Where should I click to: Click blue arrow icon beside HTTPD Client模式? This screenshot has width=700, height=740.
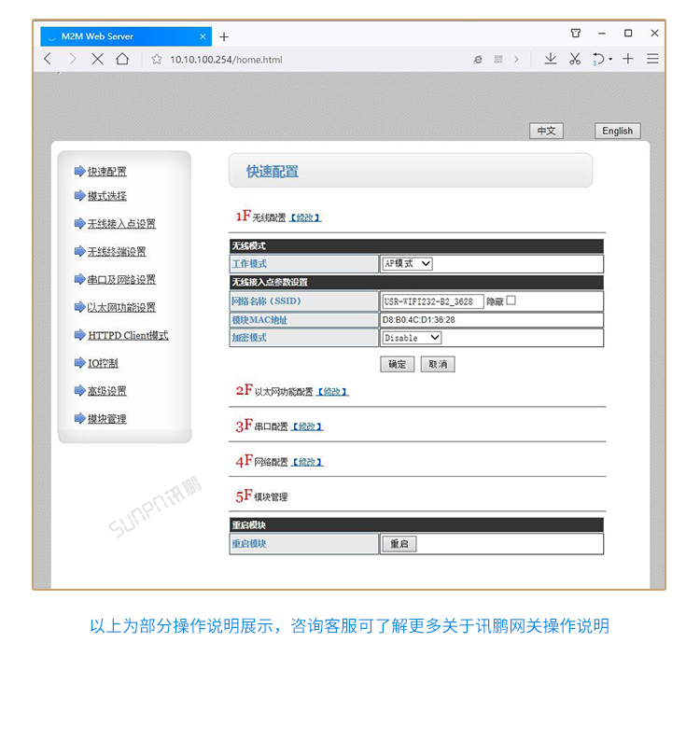(x=79, y=335)
